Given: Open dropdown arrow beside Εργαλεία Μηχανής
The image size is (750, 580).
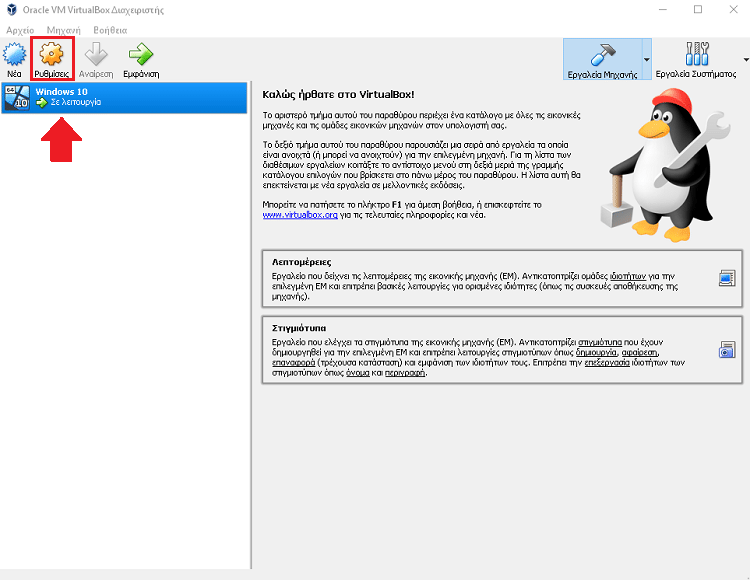Looking at the screenshot, I should (647, 60).
